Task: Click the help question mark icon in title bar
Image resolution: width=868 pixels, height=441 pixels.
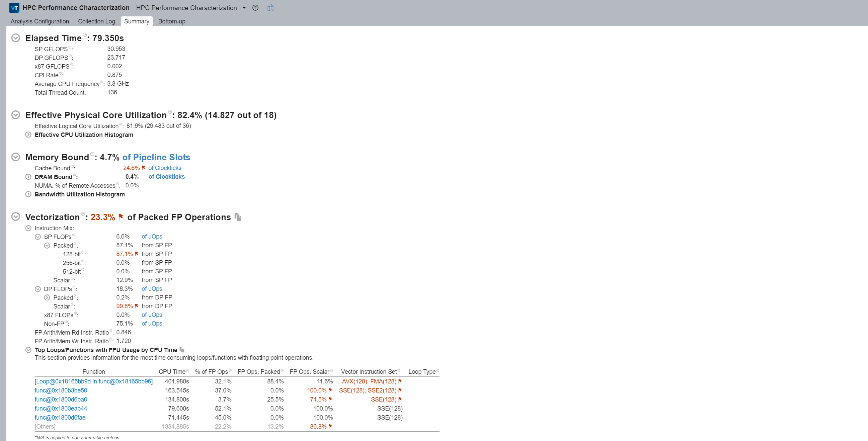Action: (255, 8)
